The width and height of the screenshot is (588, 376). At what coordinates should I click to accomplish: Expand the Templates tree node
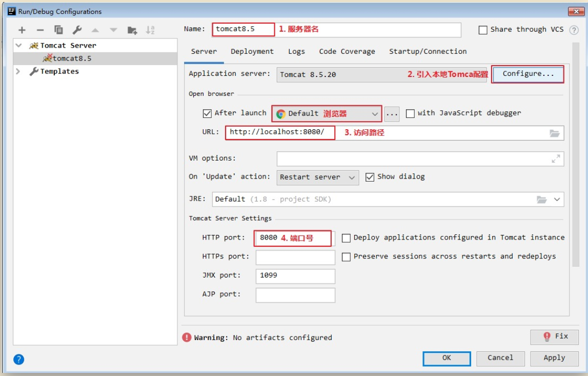[x=17, y=71]
